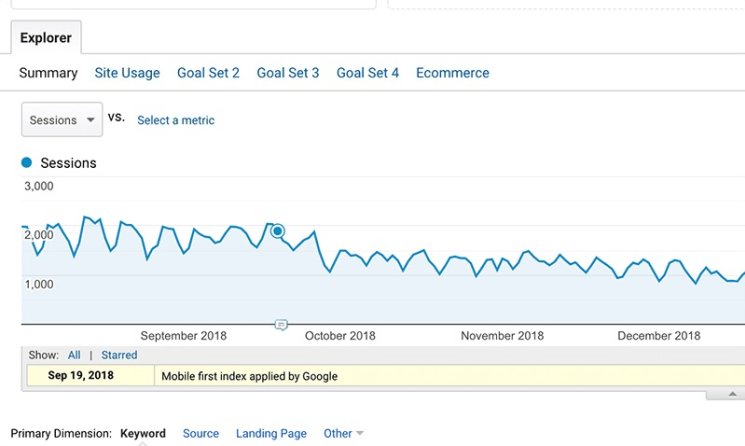Select 'Mobile first index applied by Google' annotation
The height and width of the screenshot is (446, 745).
(x=249, y=376)
